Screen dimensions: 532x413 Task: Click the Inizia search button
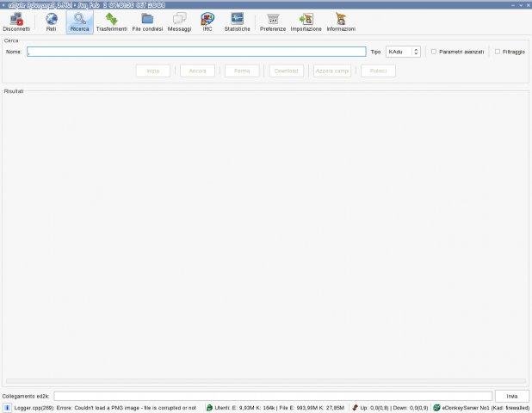click(153, 71)
